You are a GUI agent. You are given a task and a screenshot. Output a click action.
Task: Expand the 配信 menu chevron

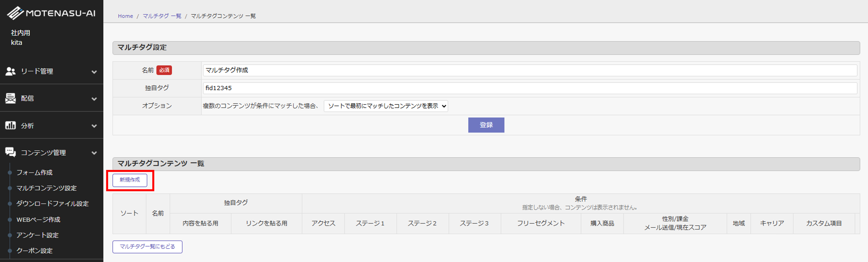(94, 99)
